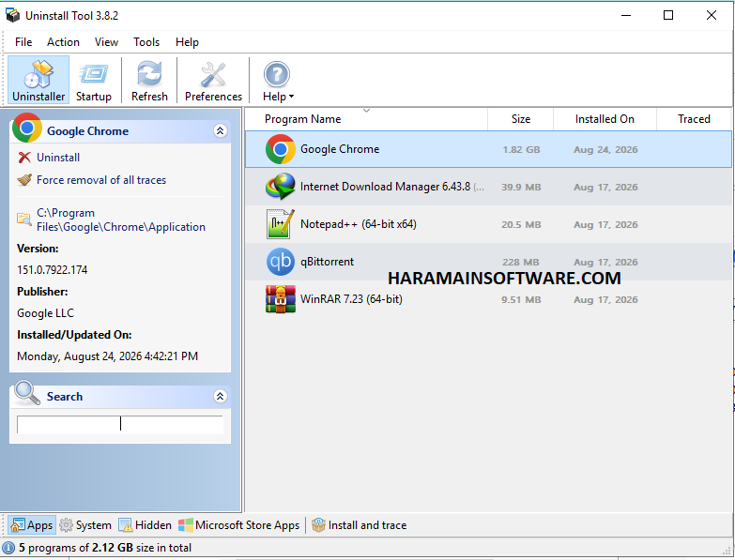
Task: Switch to Microsoft Store Apps tab
Action: click(239, 525)
